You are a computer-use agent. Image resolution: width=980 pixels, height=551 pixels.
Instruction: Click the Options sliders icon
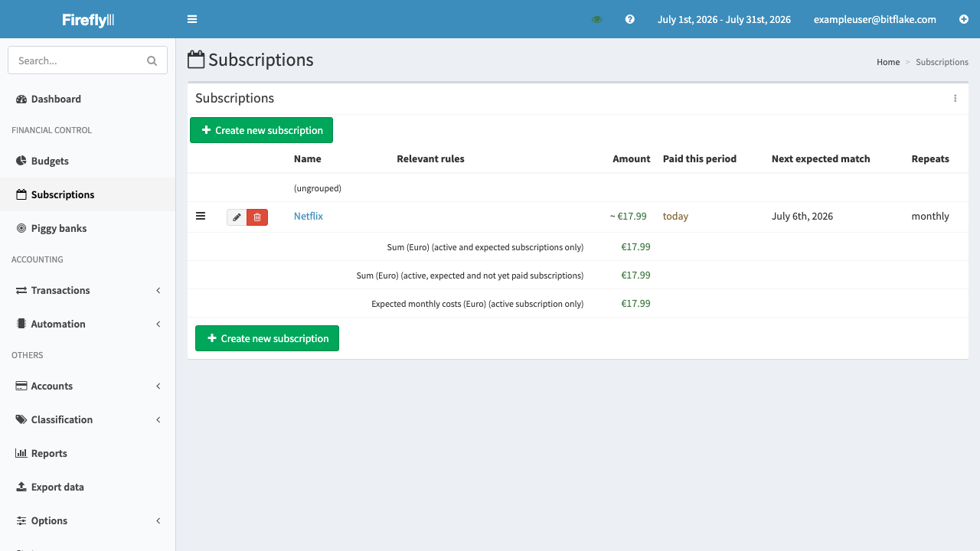pyautogui.click(x=21, y=520)
